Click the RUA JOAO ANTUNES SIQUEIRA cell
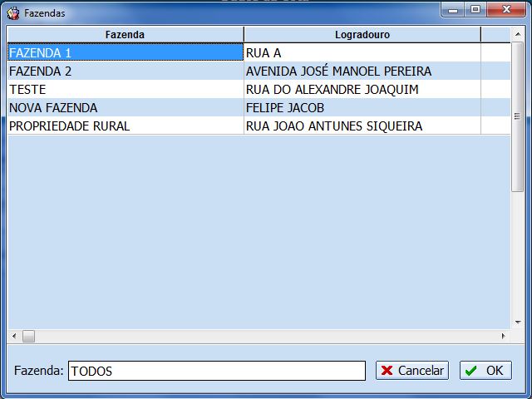Image resolution: width=532 pixels, height=399 pixels. [x=362, y=126]
